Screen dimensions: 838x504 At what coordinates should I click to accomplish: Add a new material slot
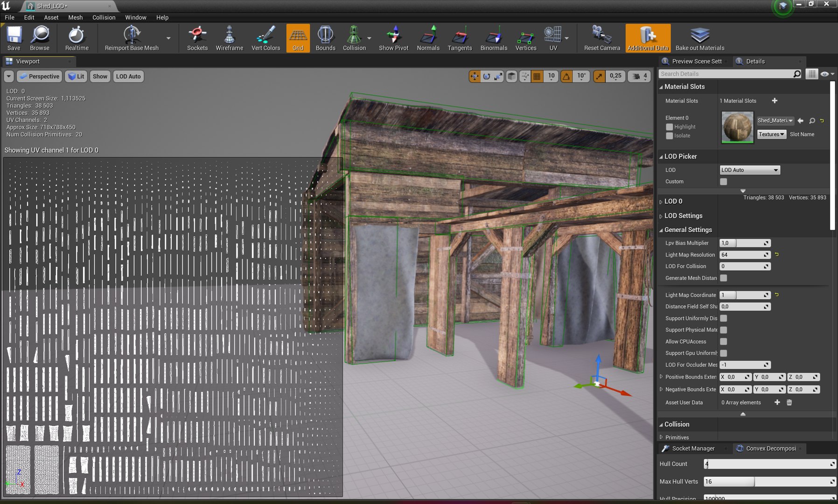(x=775, y=101)
